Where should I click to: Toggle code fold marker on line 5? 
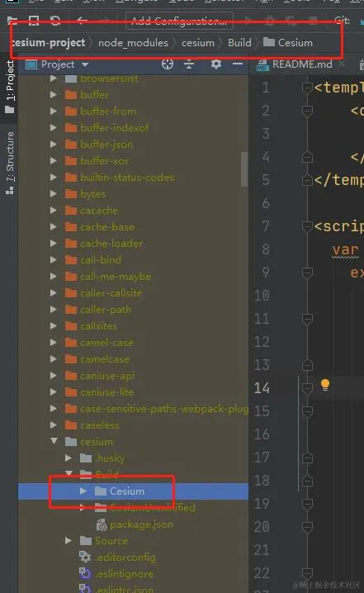point(307,180)
